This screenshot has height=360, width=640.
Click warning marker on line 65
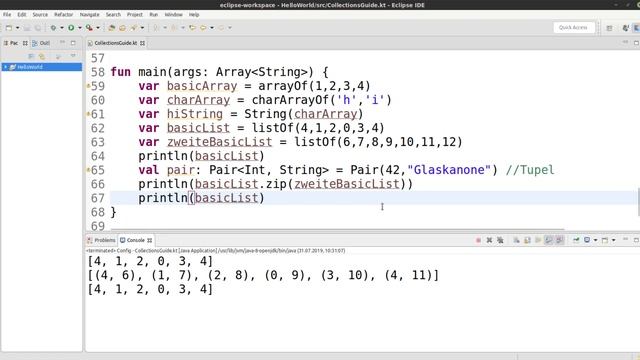tap(88, 170)
